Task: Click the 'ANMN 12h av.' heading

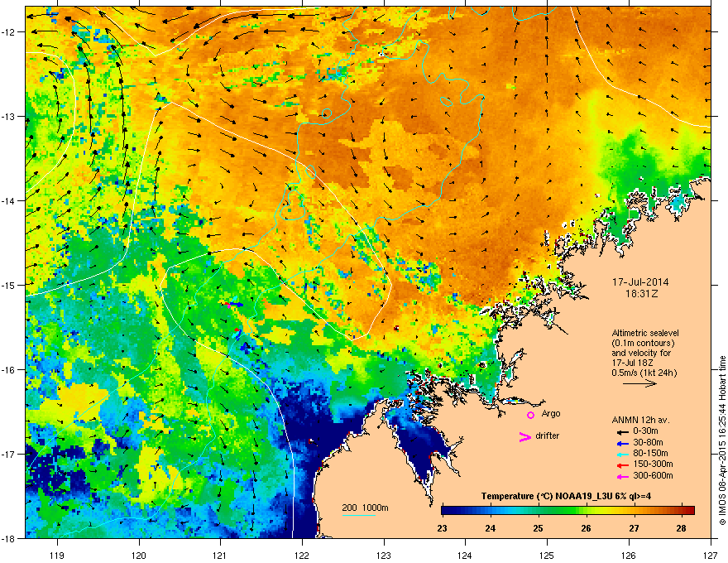Action: click(x=640, y=420)
